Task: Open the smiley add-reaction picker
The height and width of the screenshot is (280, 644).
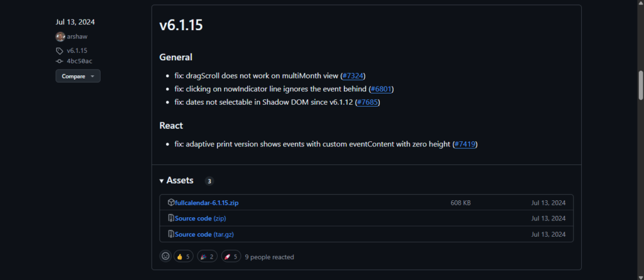Action: point(165,256)
